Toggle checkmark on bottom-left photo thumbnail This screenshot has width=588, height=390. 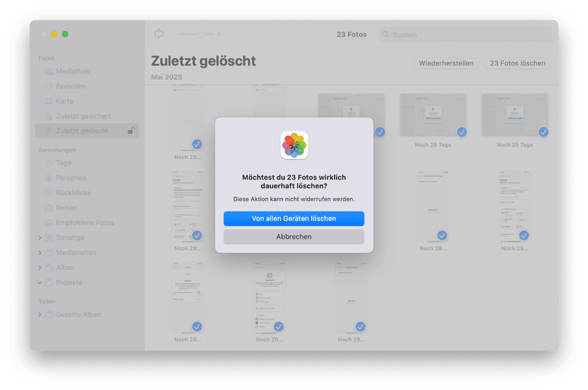click(x=197, y=327)
